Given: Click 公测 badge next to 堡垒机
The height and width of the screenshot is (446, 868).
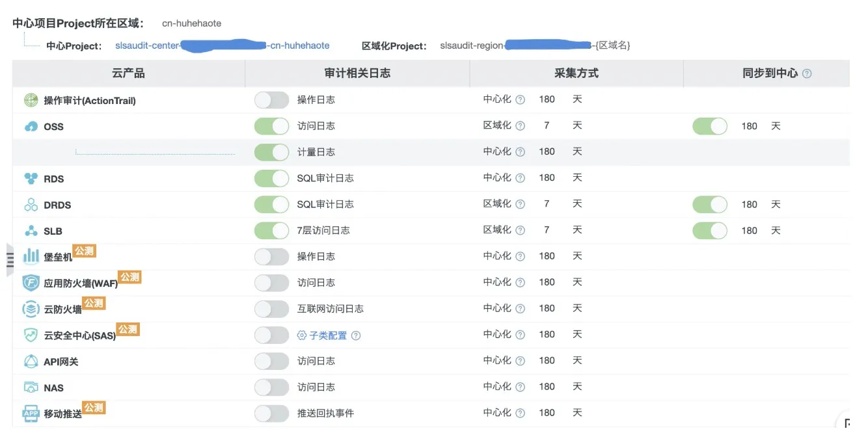Looking at the screenshot, I should (x=85, y=250).
